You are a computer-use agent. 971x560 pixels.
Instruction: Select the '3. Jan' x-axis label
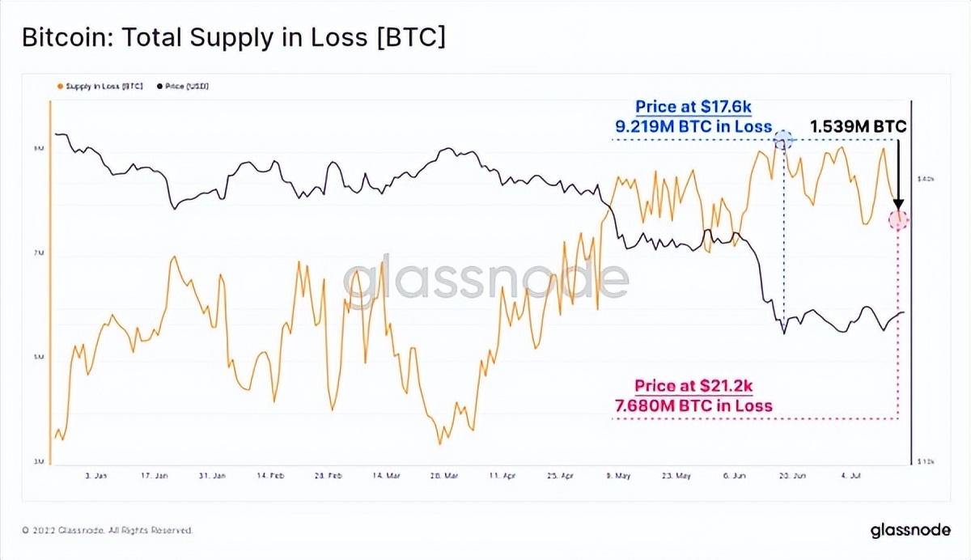[x=95, y=476]
